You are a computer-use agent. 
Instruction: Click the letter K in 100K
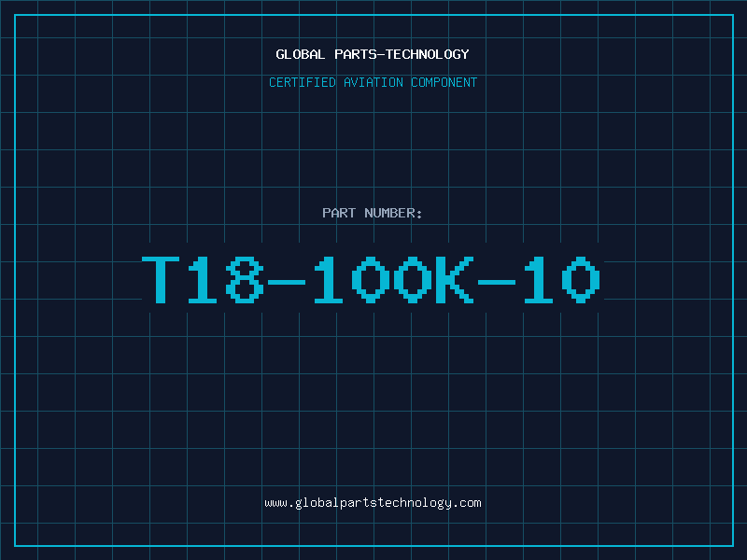tap(455, 279)
